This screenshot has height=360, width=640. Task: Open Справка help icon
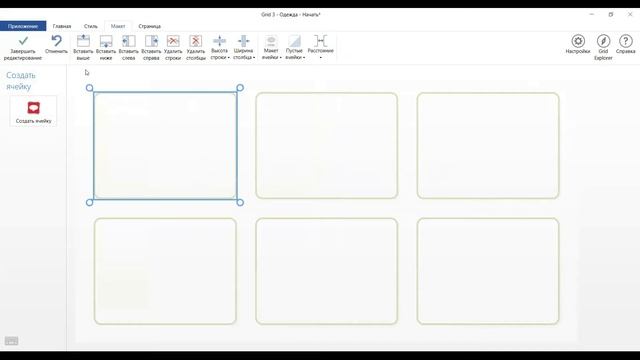click(625, 44)
